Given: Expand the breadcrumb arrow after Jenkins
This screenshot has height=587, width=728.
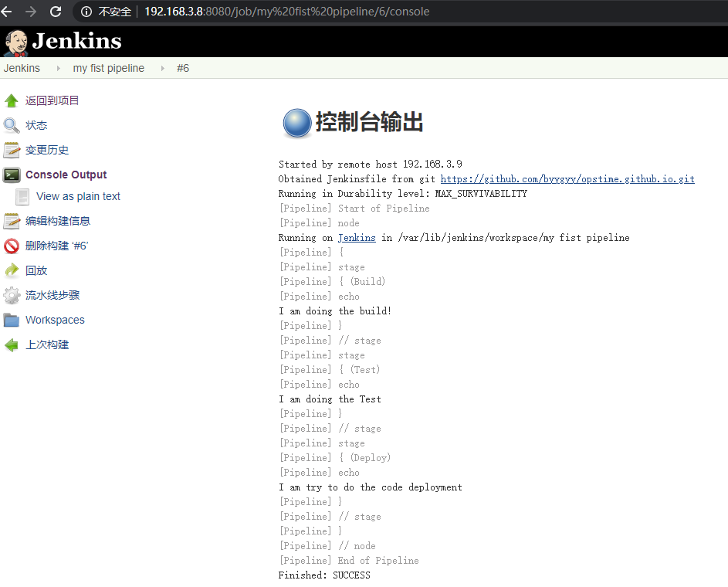Looking at the screenshot, I should pos(57,68).
